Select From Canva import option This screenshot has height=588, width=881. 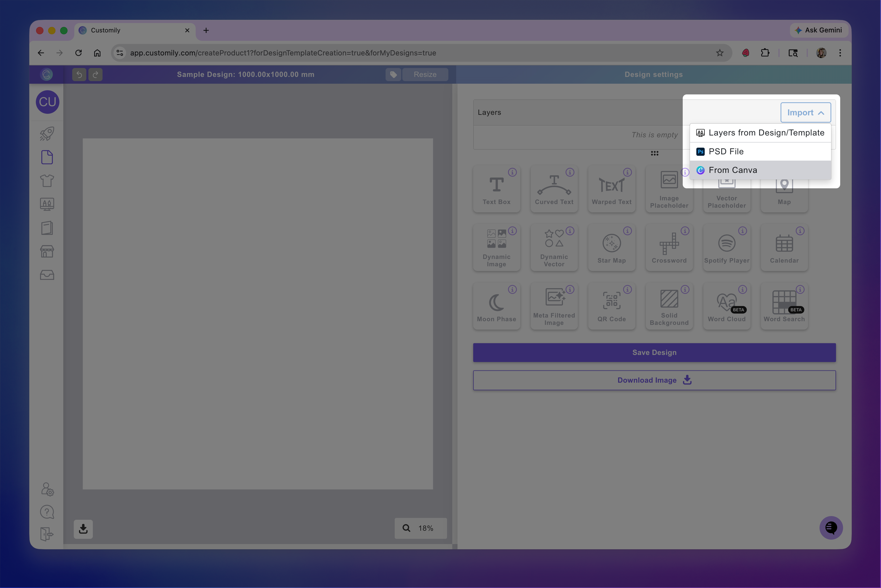point(760,170)
